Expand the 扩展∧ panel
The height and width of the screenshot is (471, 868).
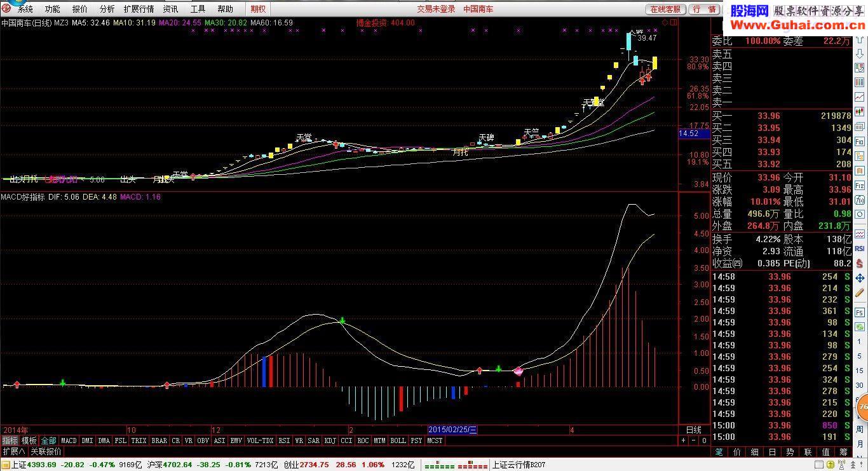click(x=13, y=451)
